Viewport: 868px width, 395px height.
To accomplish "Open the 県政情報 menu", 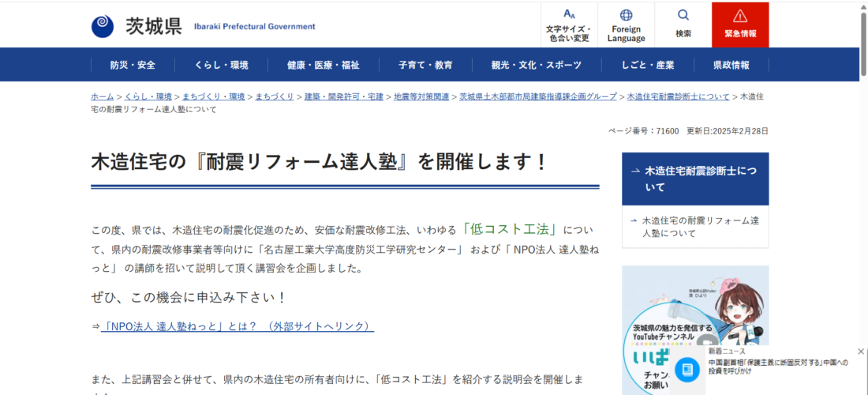I will coord(731,65).
